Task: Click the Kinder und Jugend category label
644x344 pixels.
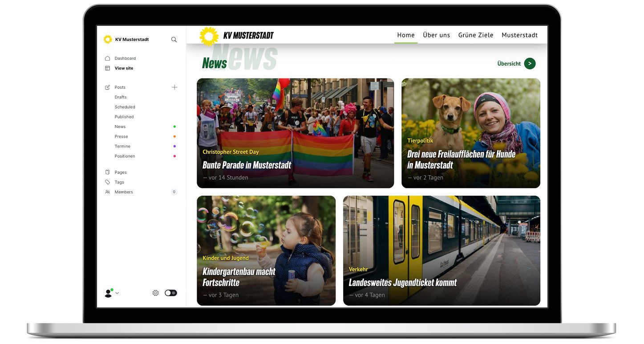Action: 226,258
